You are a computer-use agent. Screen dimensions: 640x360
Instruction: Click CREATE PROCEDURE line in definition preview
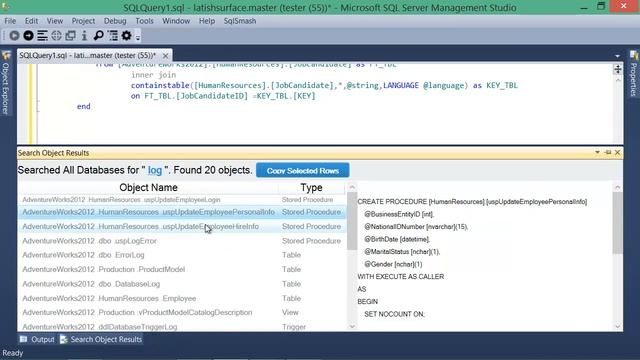click(472, 202)
